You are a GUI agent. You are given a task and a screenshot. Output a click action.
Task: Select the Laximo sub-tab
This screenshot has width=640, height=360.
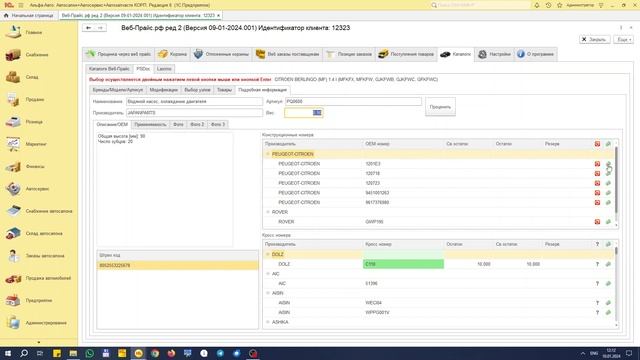pos(164,69)
